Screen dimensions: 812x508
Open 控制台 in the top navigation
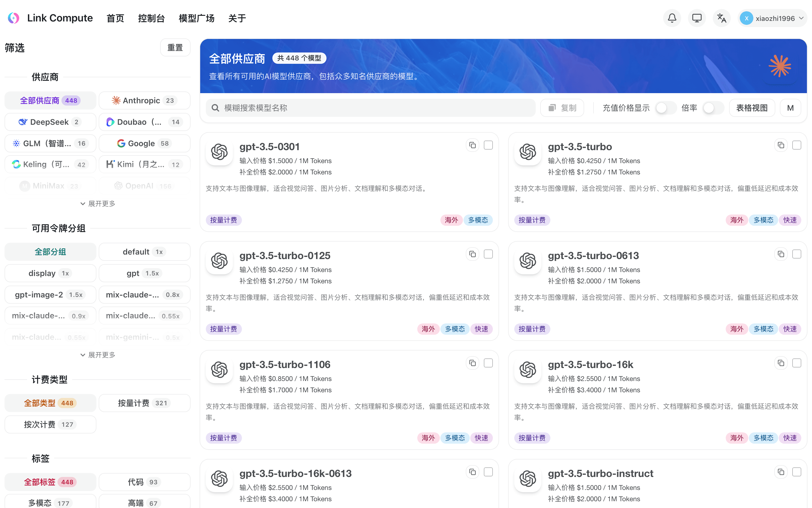tap(151, 18)
